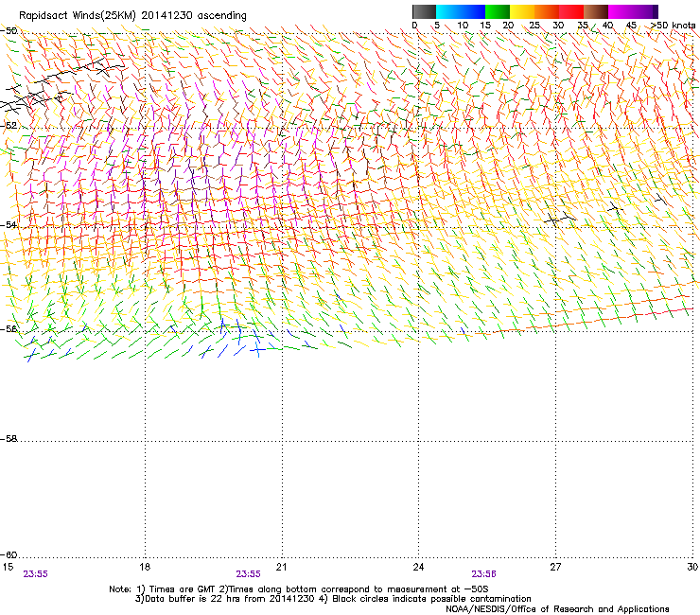Click the 'Times are GMT' note line
700x615 pixels.
pyautogui.click(x=299, y=589)
